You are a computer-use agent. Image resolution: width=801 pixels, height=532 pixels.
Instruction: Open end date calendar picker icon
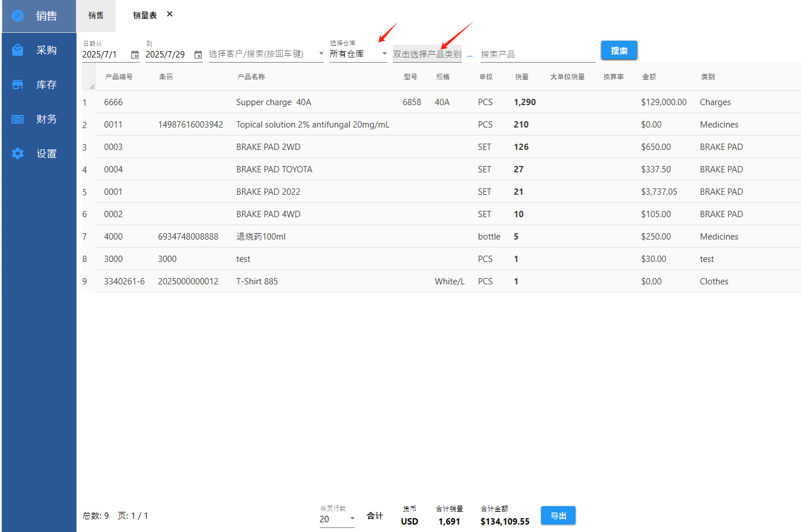[x=198, y=55]
